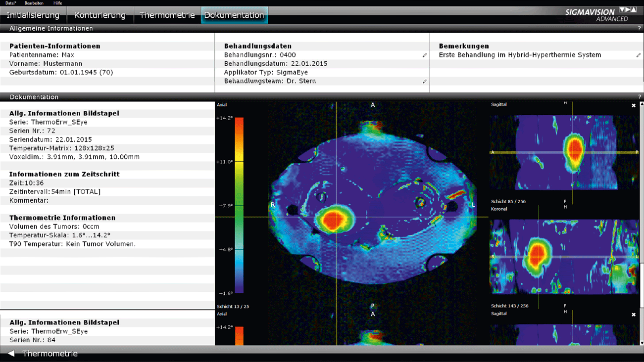
Task: Open the Hilfe menu
Action: pyautogui.click(x=58, y=3)
